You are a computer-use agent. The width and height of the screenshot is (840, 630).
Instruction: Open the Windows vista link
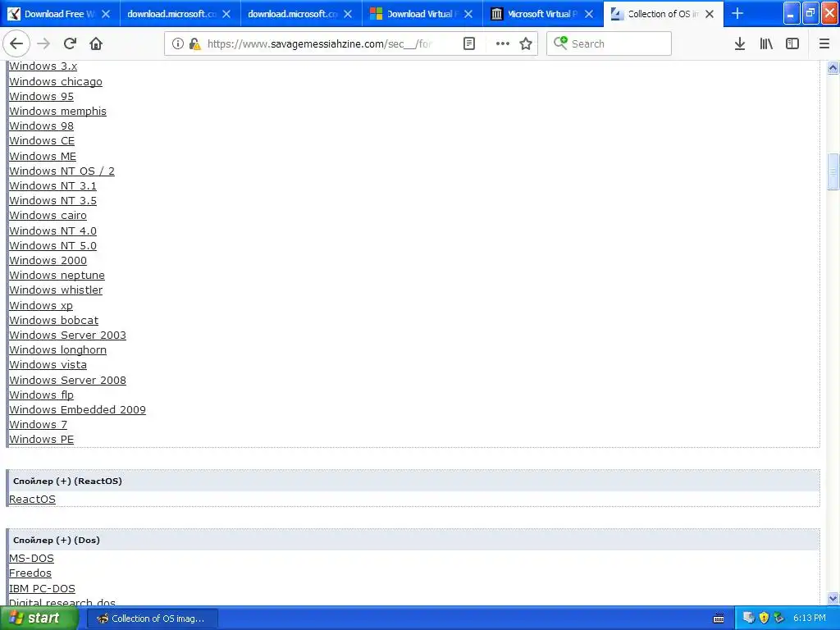click(x=48, y=364)
